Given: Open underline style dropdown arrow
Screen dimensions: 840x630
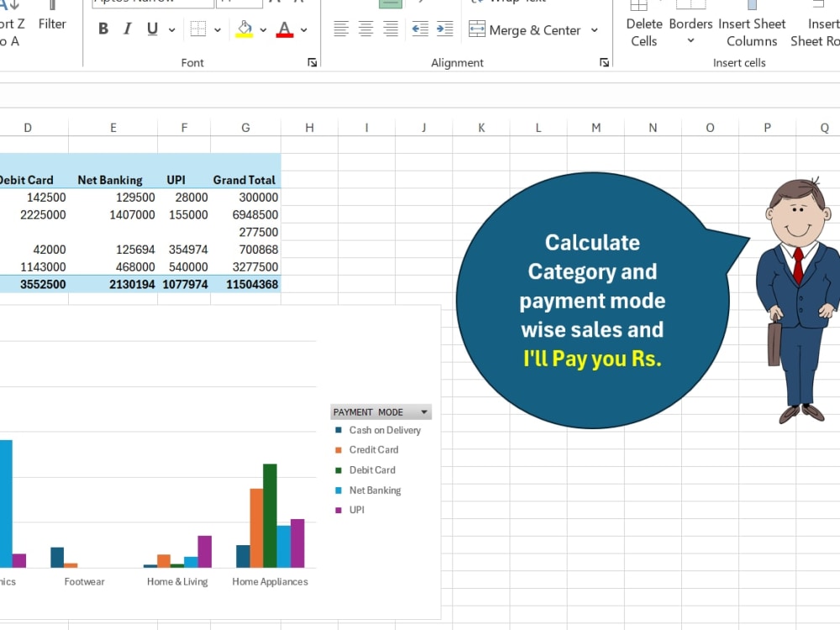Looking at the screenshot, I should tap(172, 30).
